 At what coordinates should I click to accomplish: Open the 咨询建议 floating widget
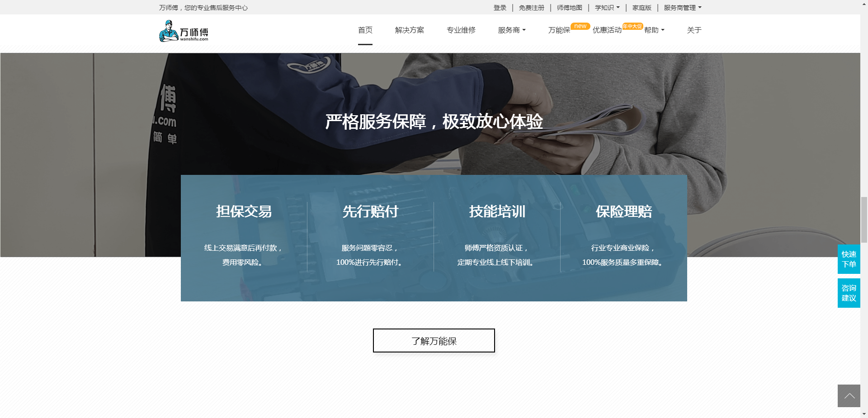(x=849, y=293)
